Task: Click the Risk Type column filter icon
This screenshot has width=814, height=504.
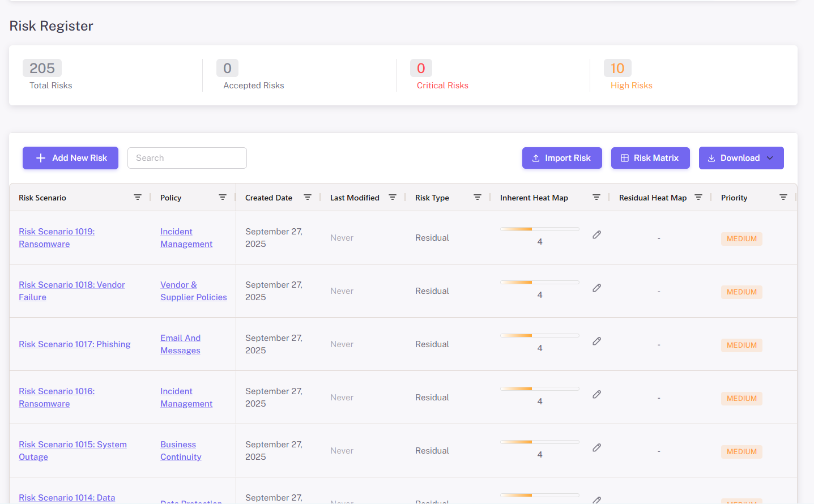Action: tap(478, 198)
